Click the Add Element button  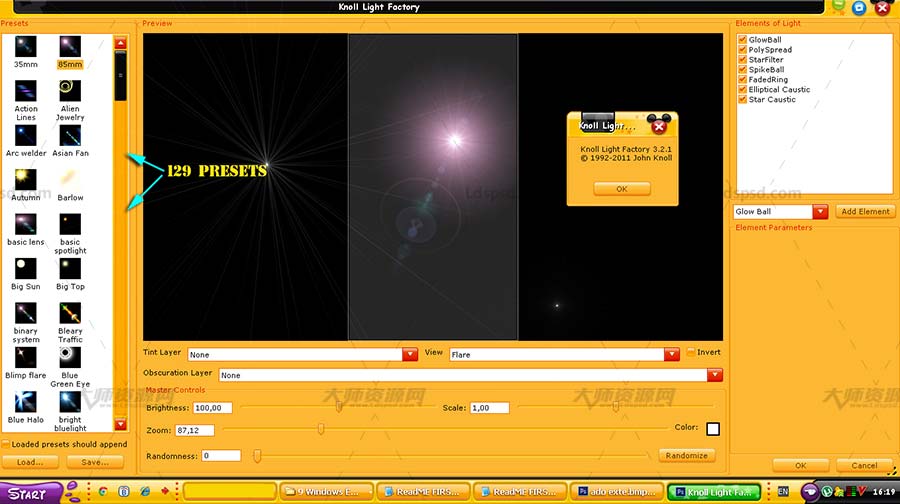865,212
